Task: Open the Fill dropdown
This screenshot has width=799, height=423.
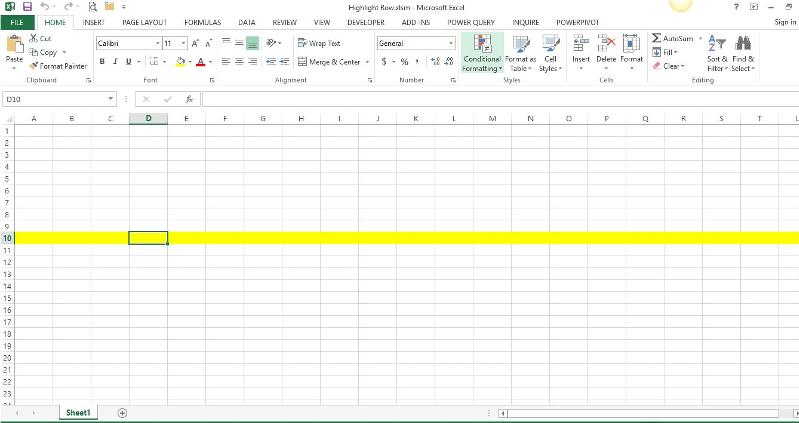Action: (x=665, y=52)
